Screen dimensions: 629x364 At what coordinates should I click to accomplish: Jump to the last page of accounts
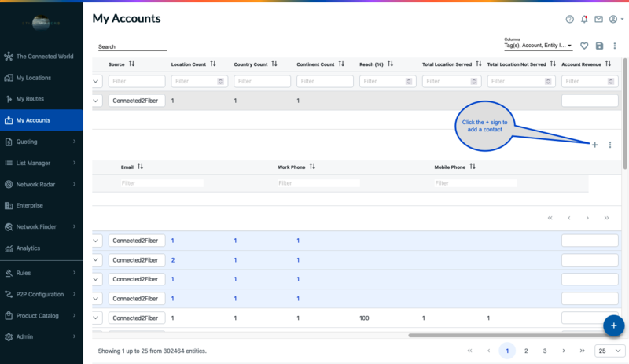[x=582, y=351]
